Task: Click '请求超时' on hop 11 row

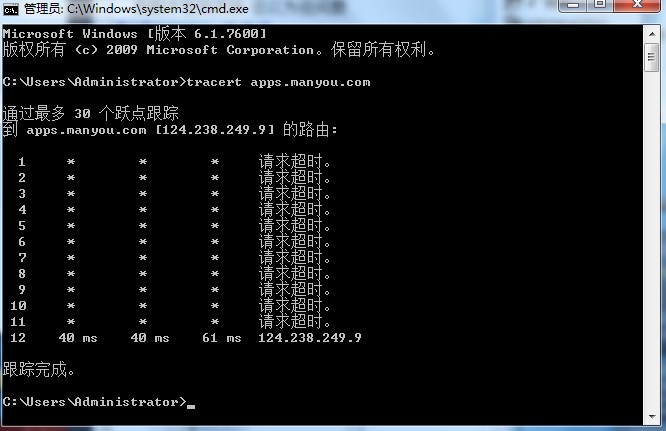Action: point(294,321)
